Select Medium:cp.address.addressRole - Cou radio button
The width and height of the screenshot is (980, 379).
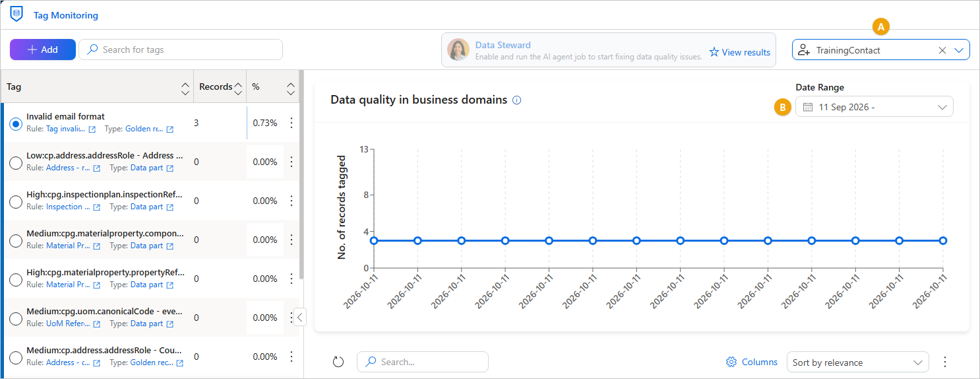tap(16, 357)
